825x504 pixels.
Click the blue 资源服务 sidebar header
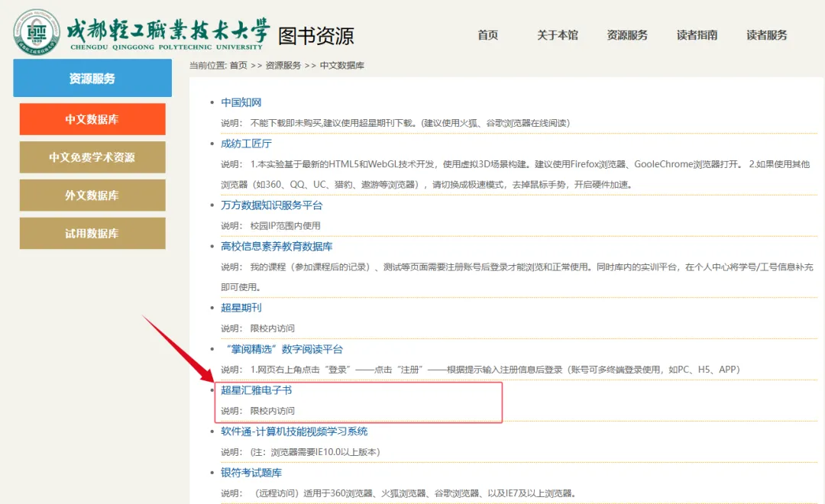coord(92,78)
